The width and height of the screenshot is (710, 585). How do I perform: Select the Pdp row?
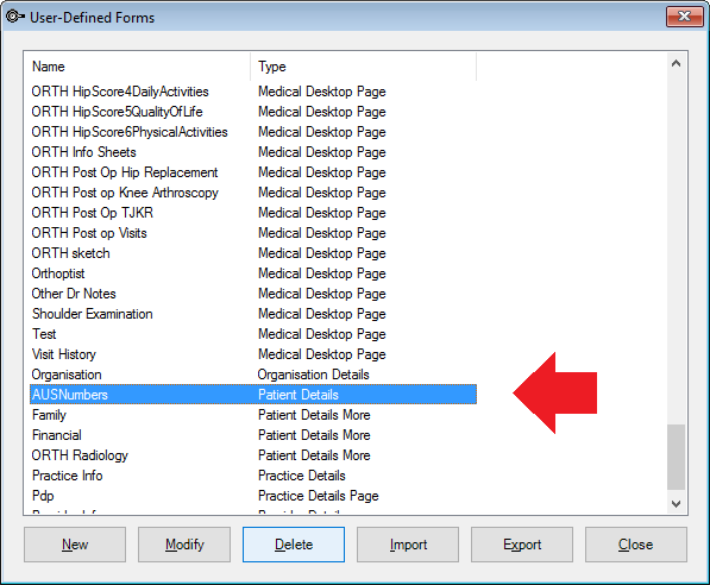pyautogui.click(x=254, y=496)
